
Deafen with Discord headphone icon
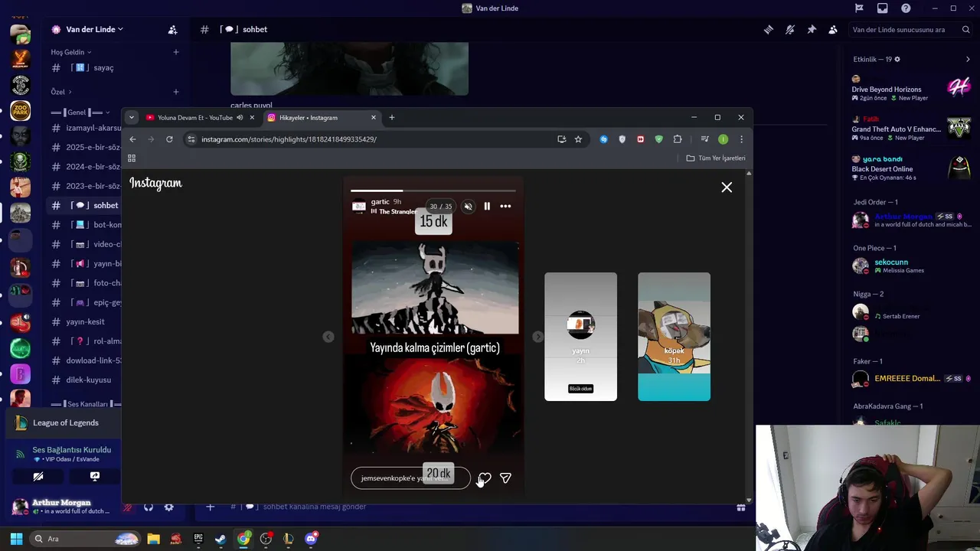(x=149, y=507)
